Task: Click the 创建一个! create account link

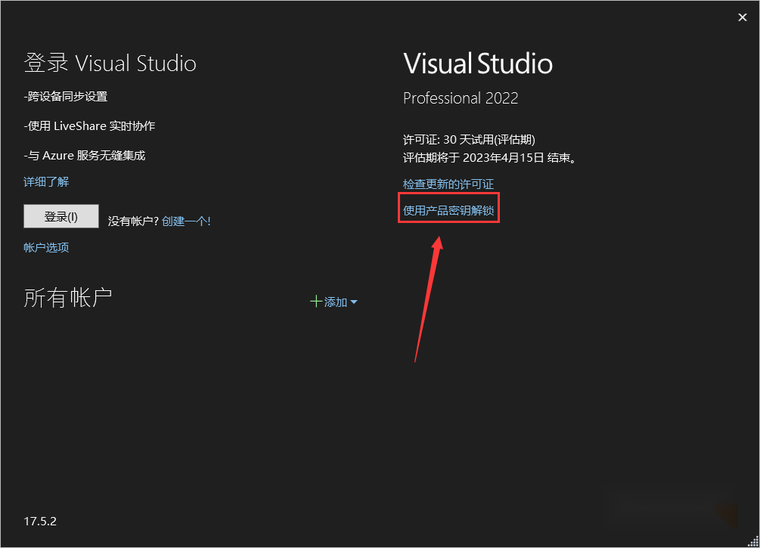Action: point(186,221)
